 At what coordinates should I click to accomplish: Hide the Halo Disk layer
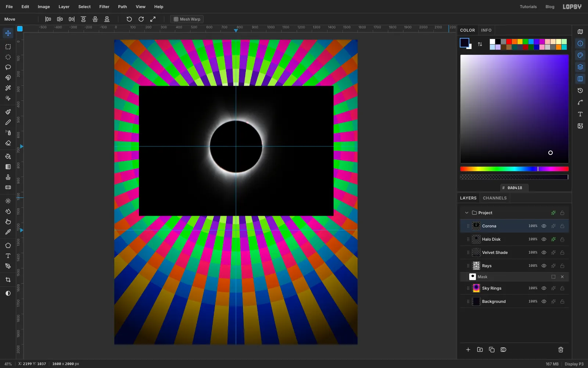tap(544, 239)
